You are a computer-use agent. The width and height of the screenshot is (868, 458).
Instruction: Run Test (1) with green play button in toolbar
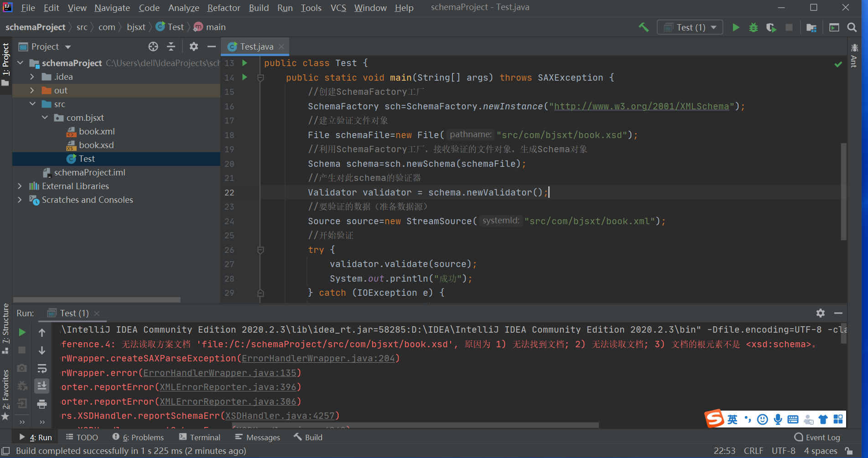click(736, 27)
